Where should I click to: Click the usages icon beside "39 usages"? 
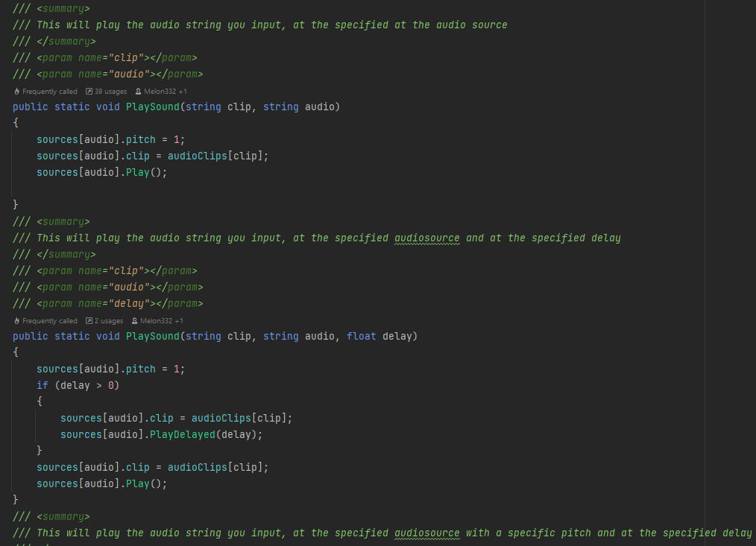coord(89,92)
